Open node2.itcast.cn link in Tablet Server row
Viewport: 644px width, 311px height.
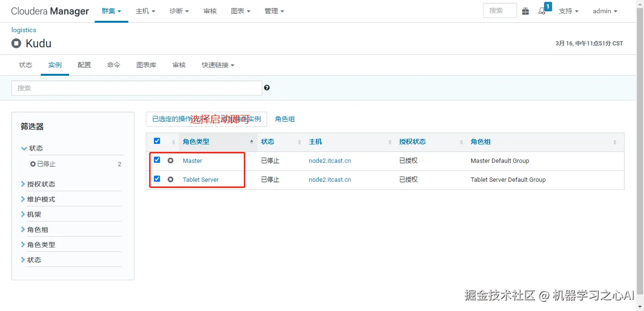point(330,179)
